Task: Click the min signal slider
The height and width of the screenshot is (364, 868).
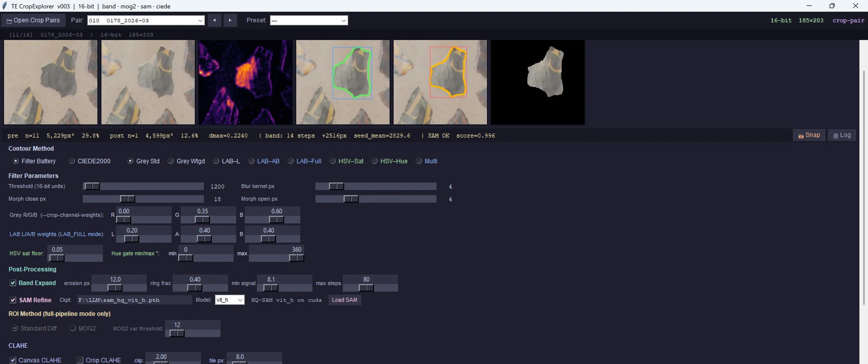Action: [284, 288]
